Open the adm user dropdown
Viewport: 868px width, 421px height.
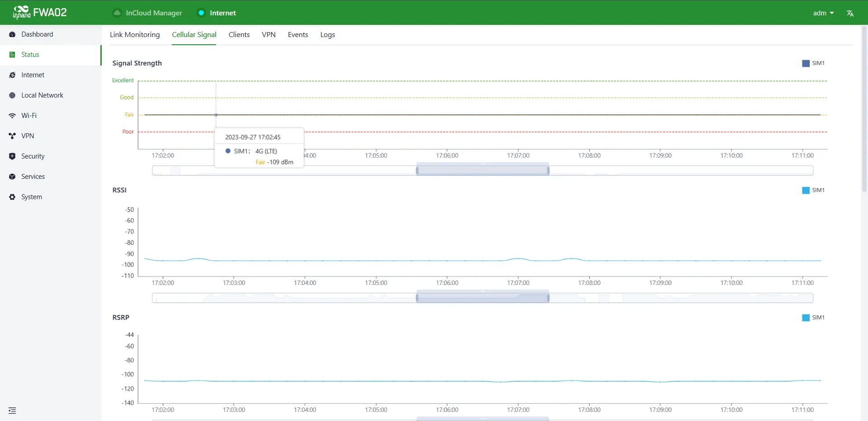[823, 13]
